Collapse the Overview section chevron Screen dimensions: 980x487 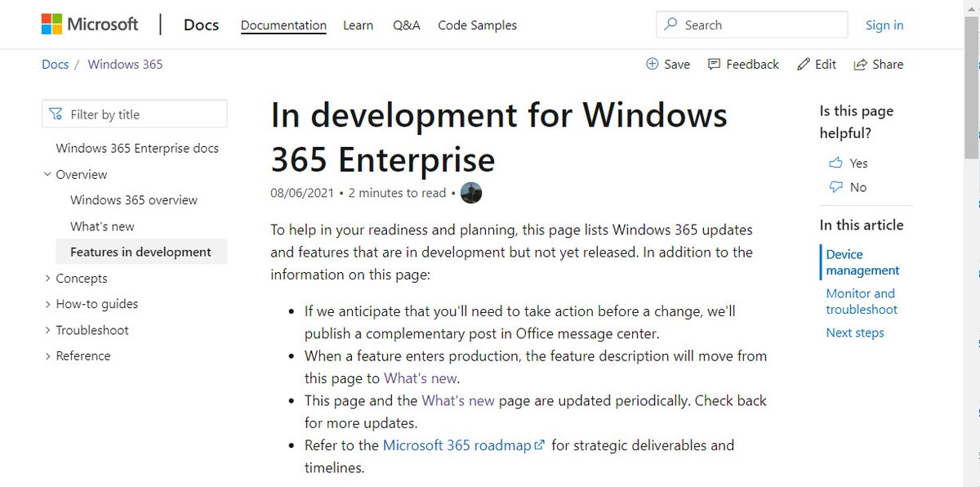(x=47, y=174)
